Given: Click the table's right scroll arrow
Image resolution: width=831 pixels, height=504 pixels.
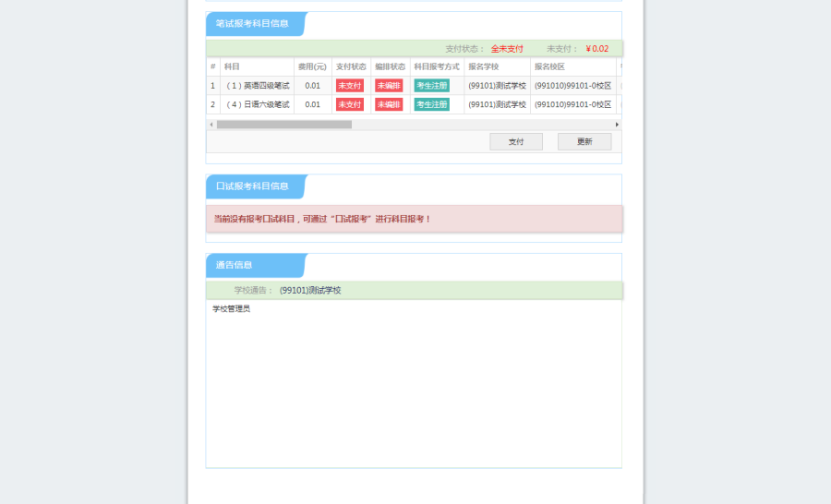Looking at the screenshot, I should 617,124.
